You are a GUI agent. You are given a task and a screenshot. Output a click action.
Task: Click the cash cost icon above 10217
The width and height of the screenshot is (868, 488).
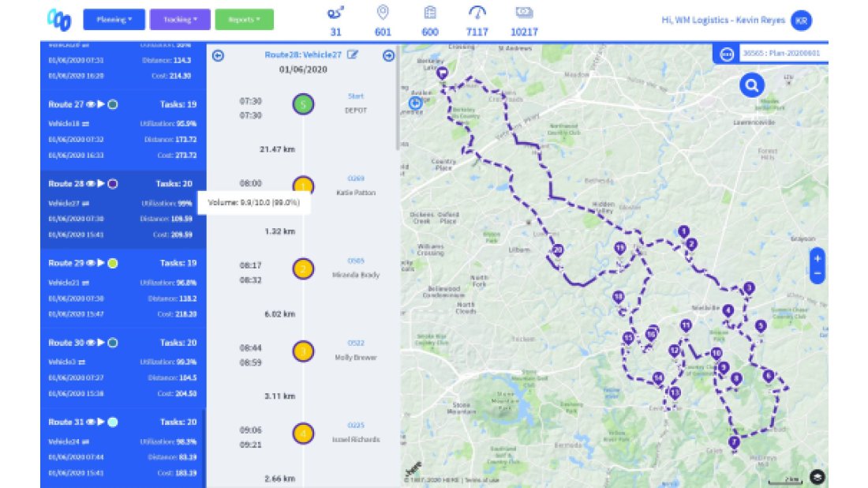(x=524, y=13)
